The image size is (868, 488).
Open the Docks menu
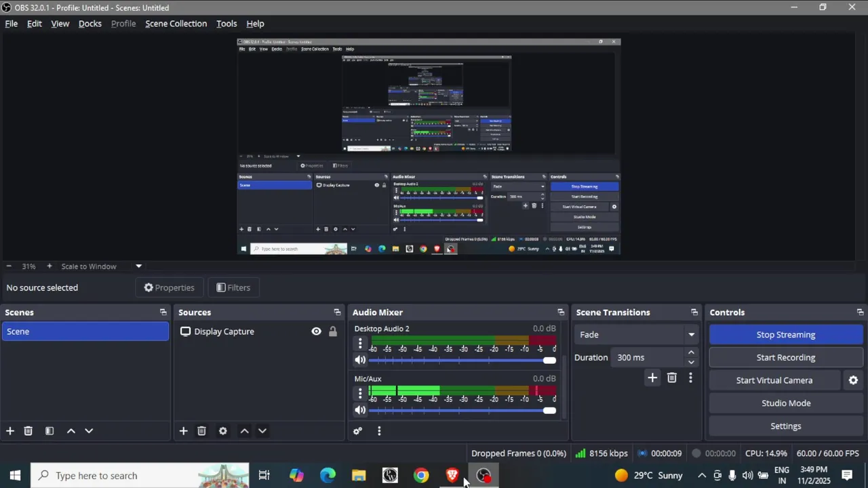click(90, 24)
